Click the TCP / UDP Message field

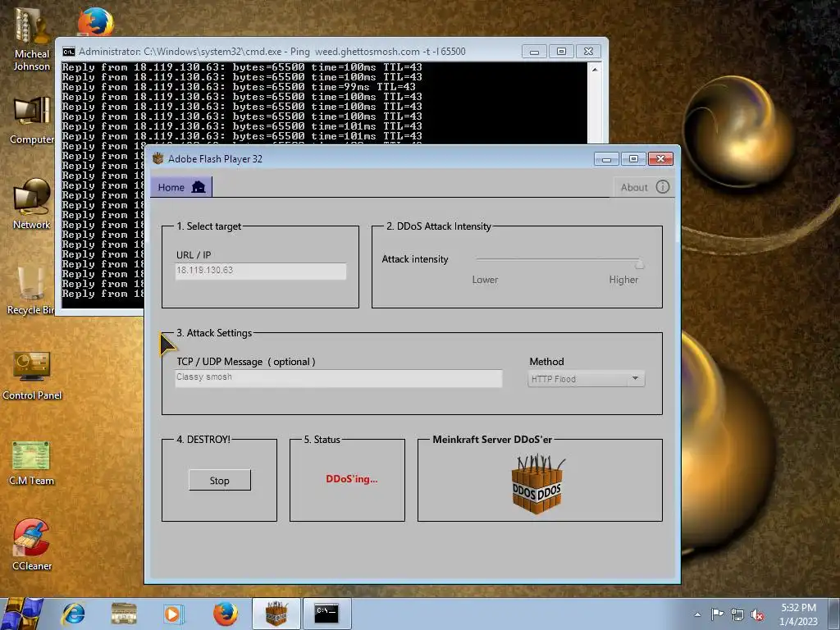coord(339,377)
